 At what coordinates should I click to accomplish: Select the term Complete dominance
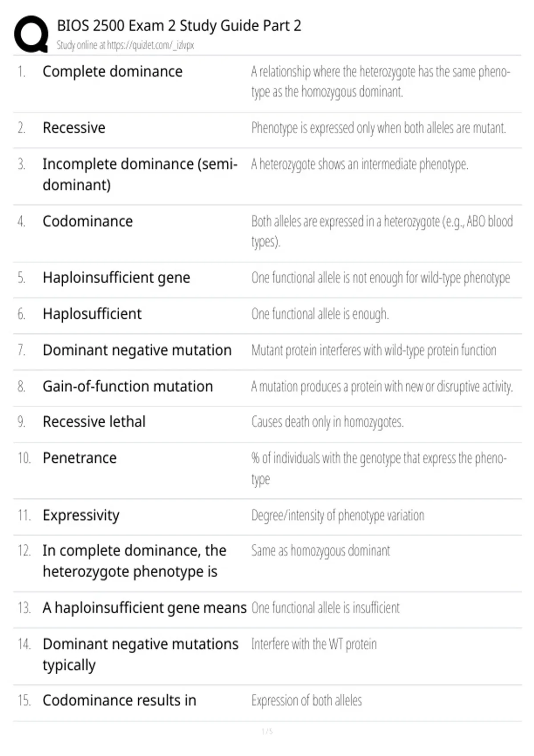(113, 72)
